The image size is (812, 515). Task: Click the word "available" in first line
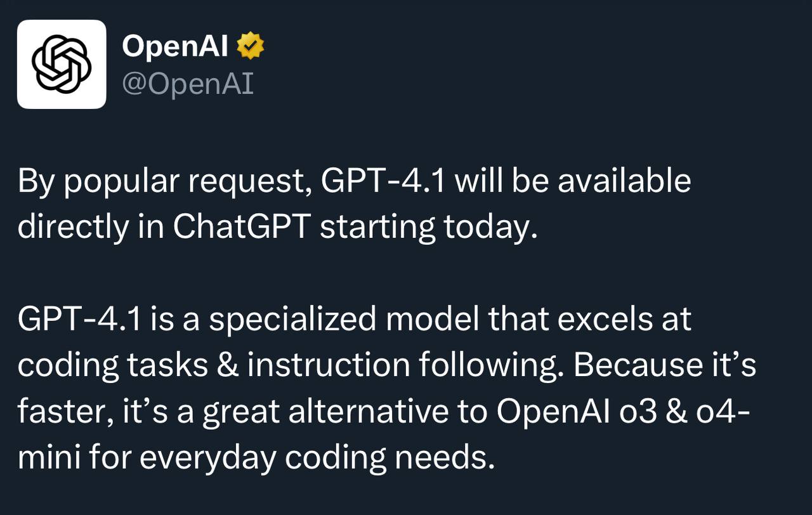(x=624, y=181)
